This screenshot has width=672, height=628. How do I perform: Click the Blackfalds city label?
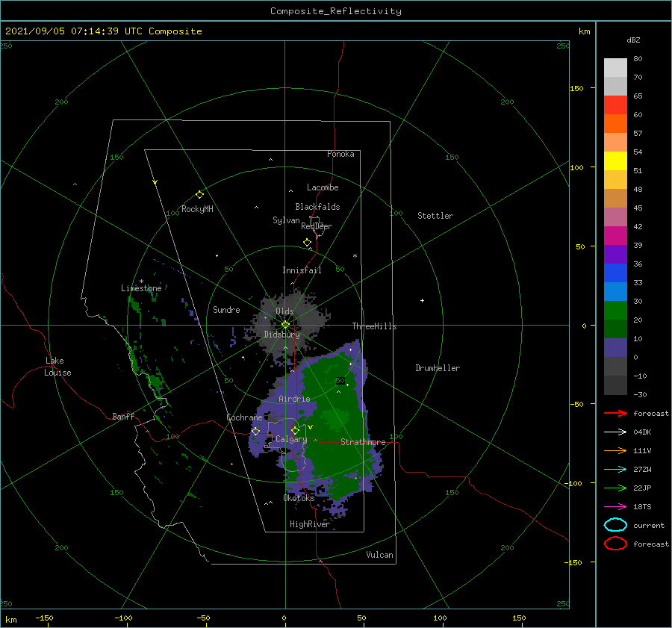317,207
